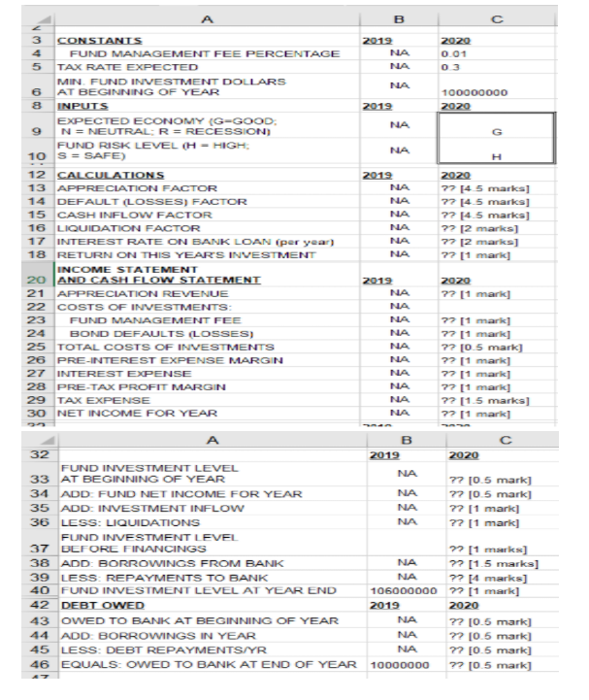Click OWED TO BANK AT END 2020 cell
This screenshot has height=700, width=589.
(x=503, y=664)
